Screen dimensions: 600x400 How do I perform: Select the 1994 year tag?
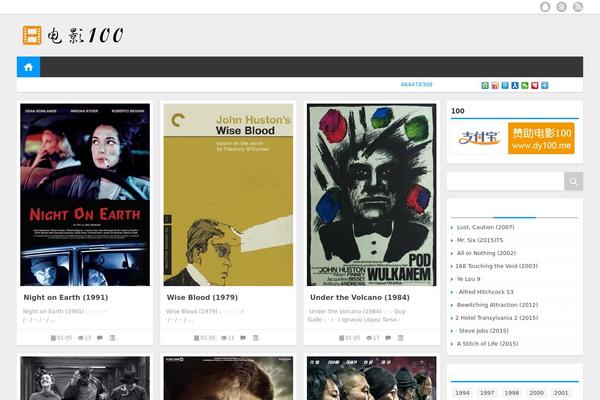point(462,393)
